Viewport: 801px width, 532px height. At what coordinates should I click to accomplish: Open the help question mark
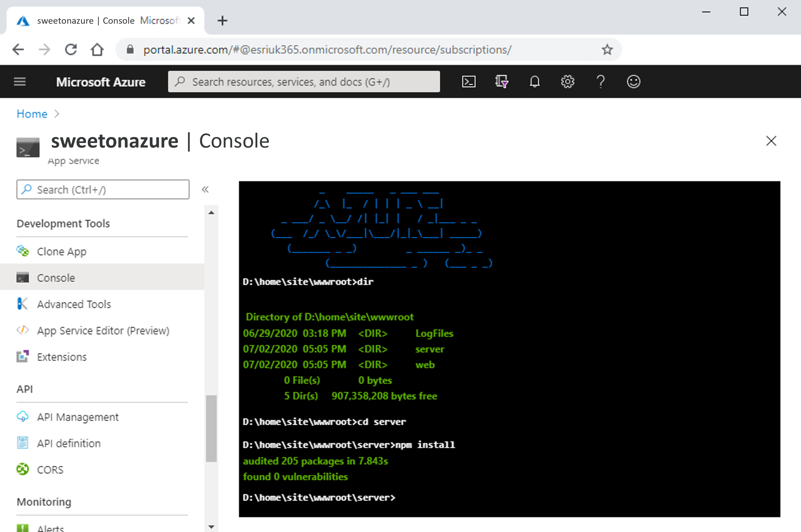[600, 82]
